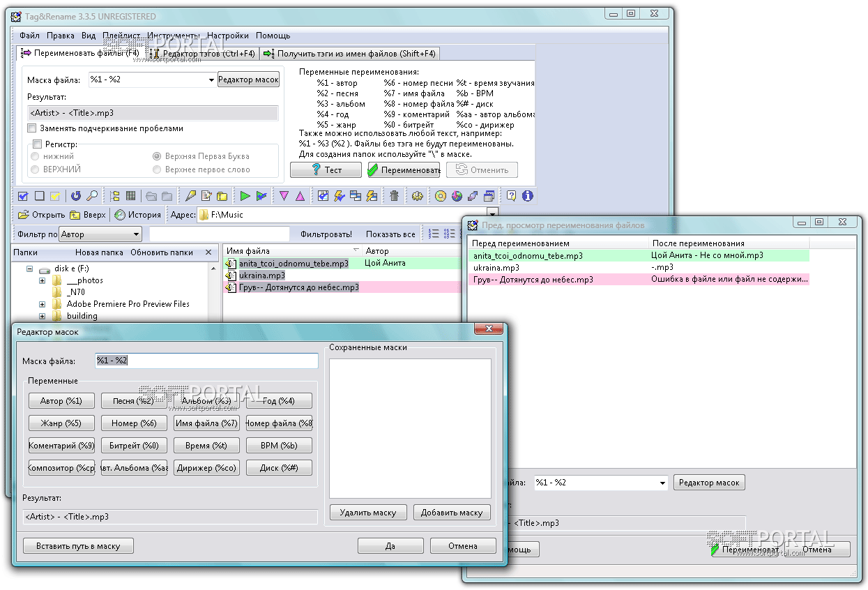Collapse the disk e (F:) tree node
This screenshot has width=868, height=590.
[x=30, y=268]
